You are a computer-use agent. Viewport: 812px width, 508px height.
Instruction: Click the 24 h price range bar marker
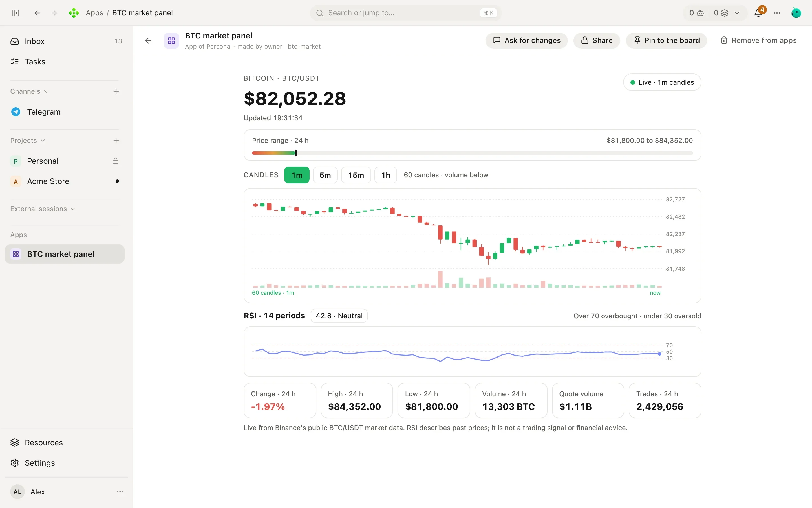tap(295, 153)
